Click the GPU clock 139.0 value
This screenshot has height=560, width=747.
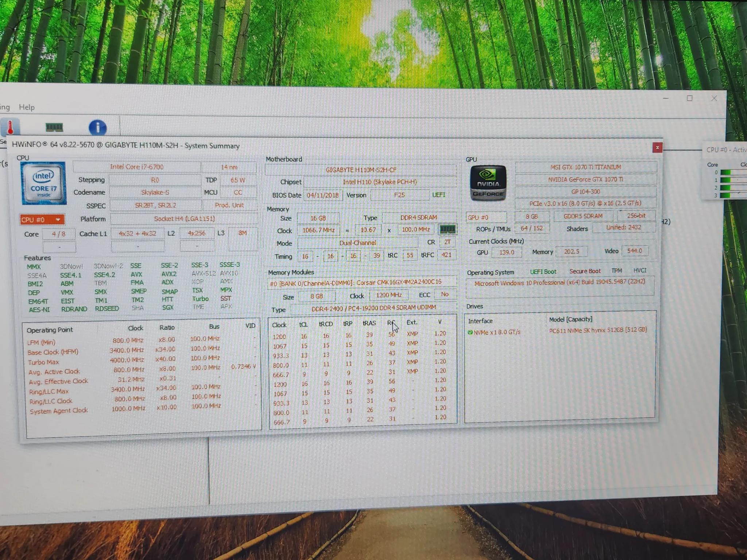[507, 252]
